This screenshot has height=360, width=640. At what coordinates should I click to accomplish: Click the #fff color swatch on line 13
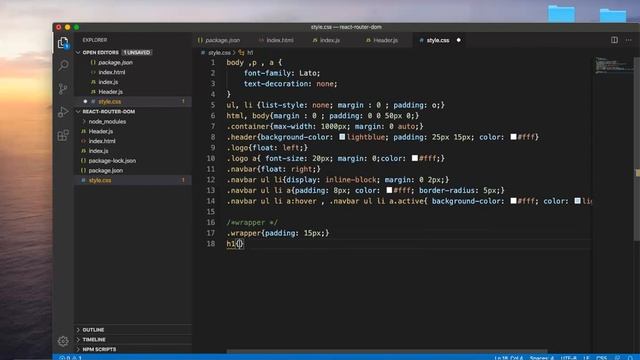click(389, 190)
